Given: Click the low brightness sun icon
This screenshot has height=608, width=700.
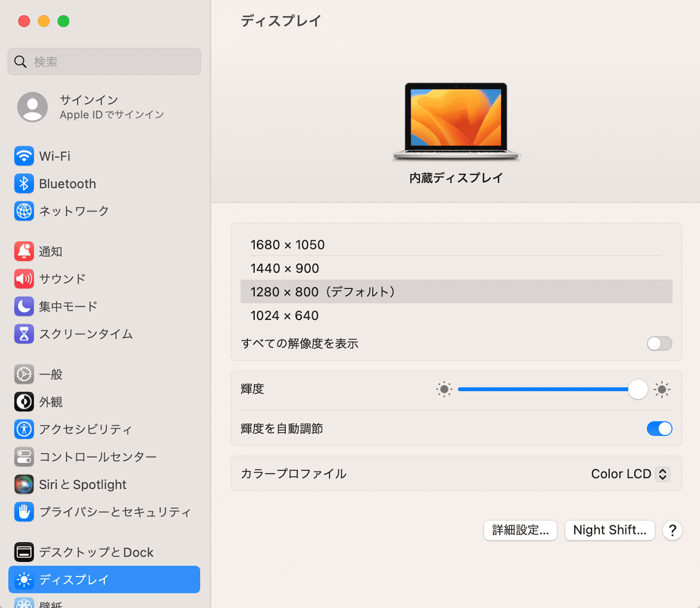Looking at the screenshot, I should [x=444, y=389].
